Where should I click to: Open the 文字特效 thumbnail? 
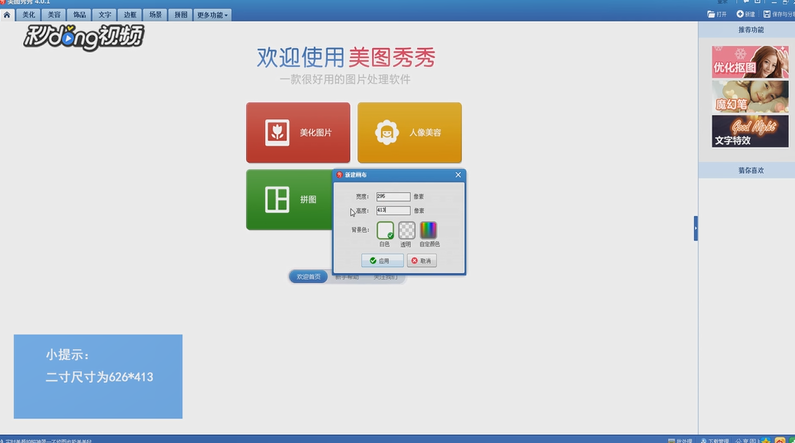point(750,131)
